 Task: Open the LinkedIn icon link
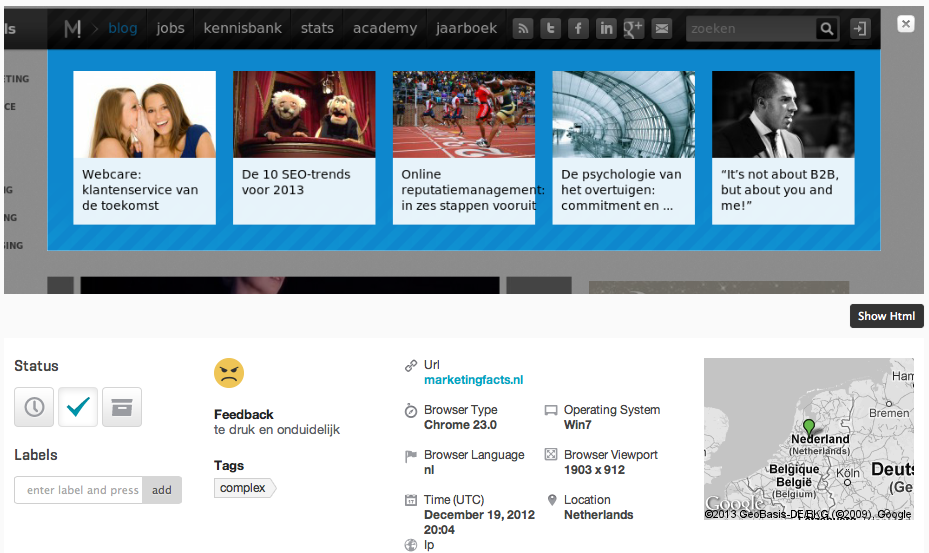pyautogui.click(x=606, y=29)
